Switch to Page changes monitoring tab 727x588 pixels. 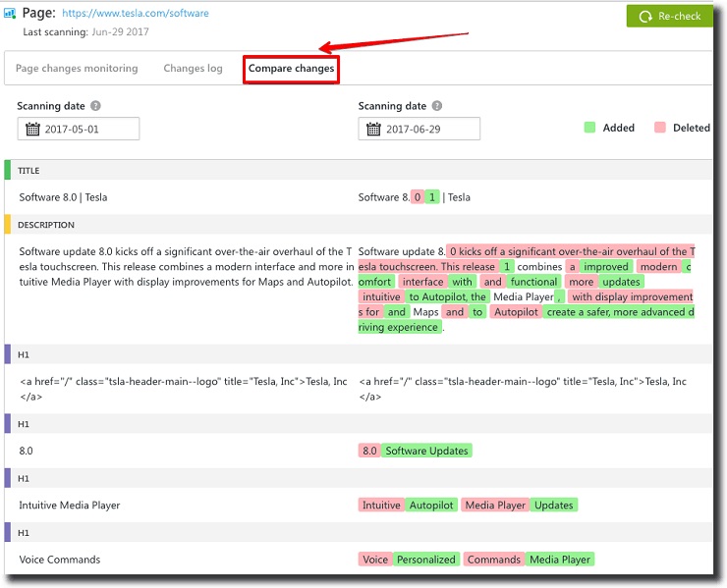point(77,68)
